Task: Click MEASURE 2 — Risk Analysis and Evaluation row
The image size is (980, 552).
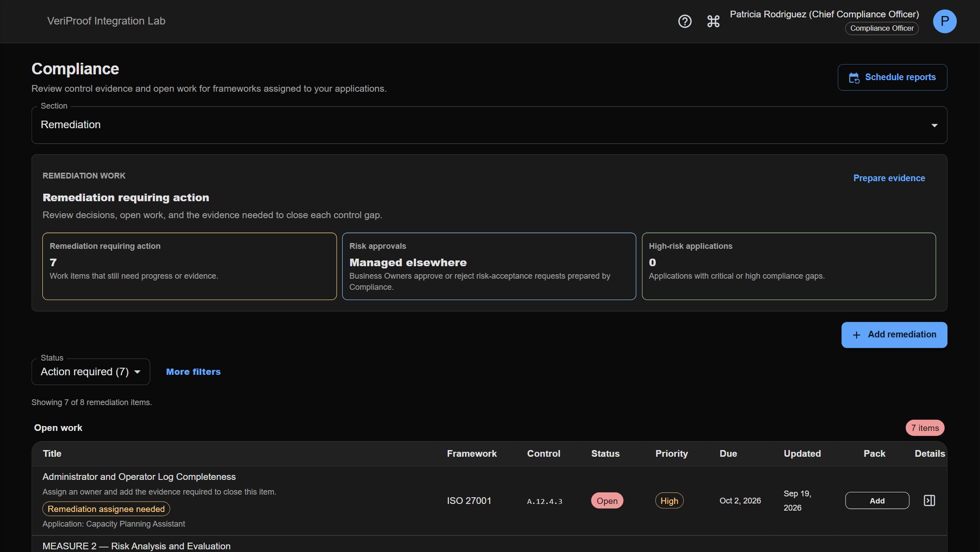Action: pyautogui.click(x=136, y=546)
